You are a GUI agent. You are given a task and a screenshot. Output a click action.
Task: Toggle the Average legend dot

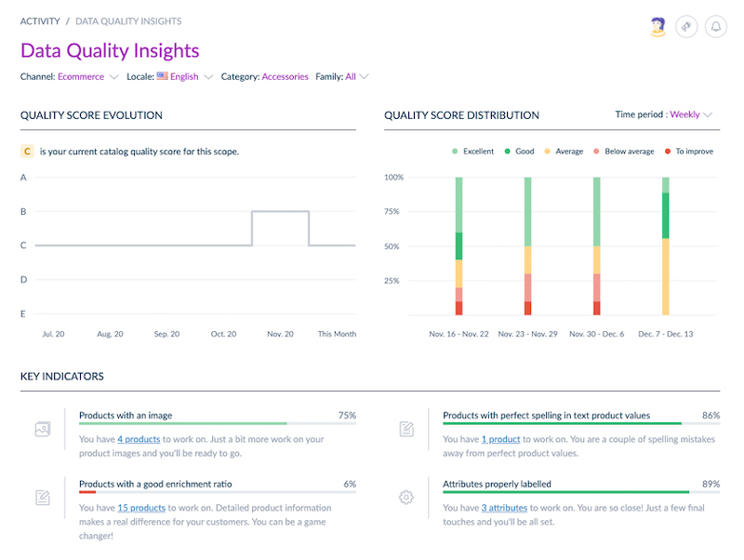pyautogui.click(x=547, y=152)
